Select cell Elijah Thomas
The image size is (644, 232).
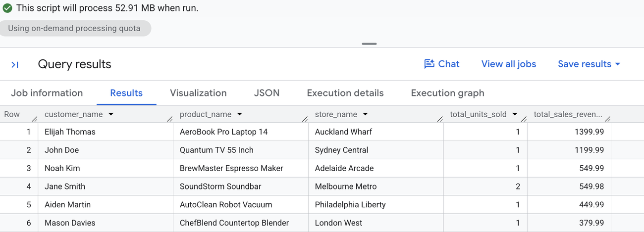coord(106,132)
